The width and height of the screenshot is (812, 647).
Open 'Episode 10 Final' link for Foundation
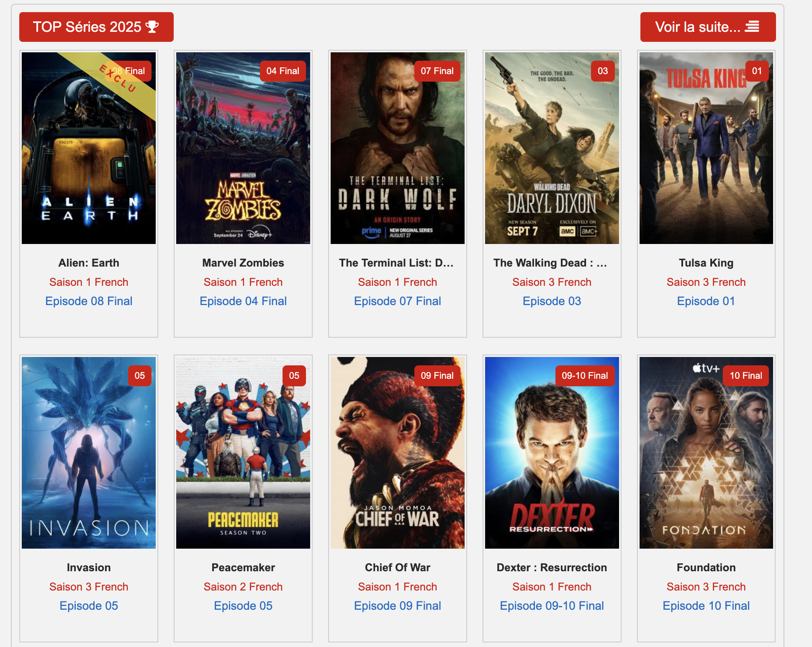point(706,606)
